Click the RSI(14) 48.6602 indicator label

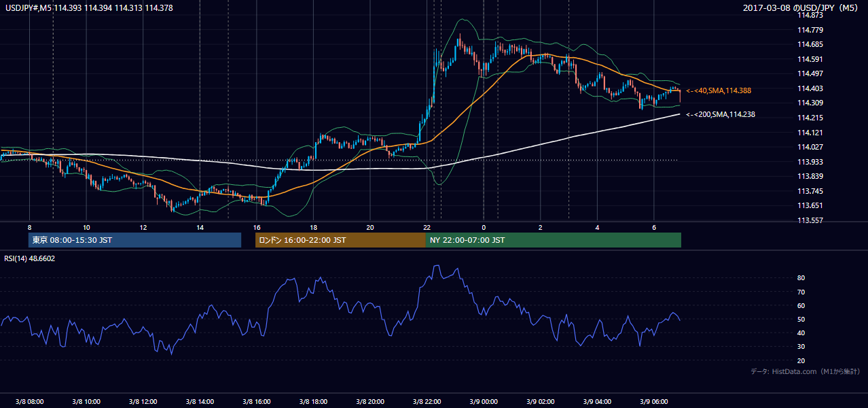(x=30, y=258)
